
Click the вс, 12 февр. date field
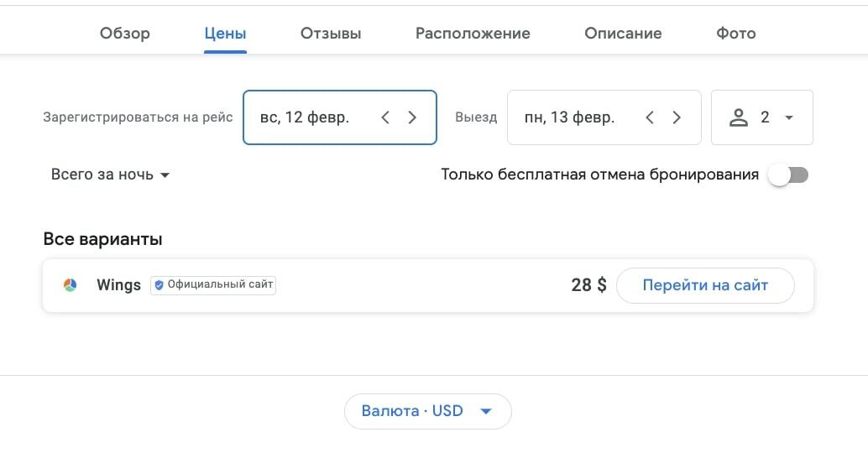click(340, 117)
